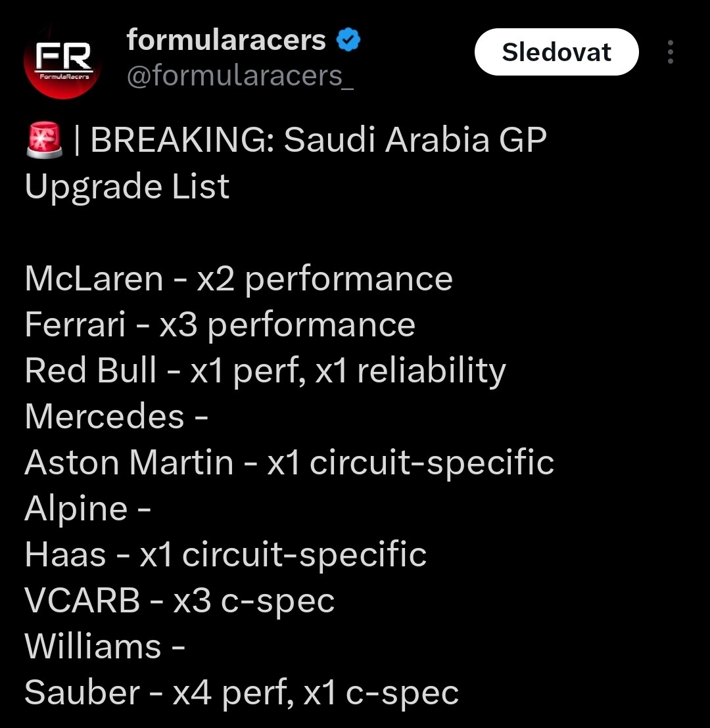
Task: Tap the Aston Martin circuit-specific line
Action: [x=289, y=463]
